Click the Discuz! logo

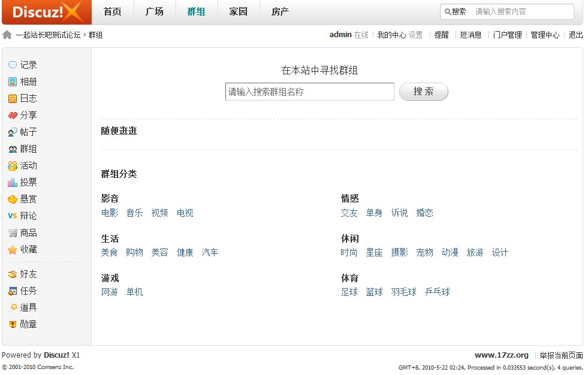47,12
